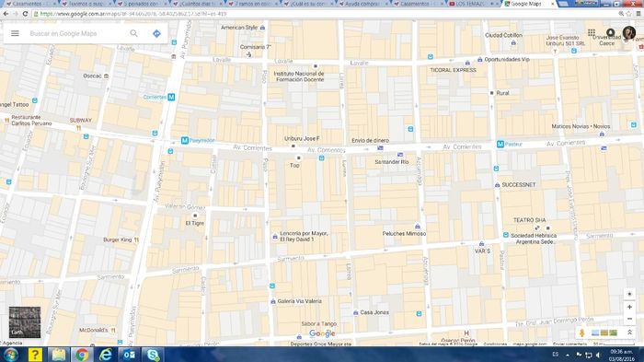Image resolution: width=644 pixels, height=362 pixels.
Task: Bookmark the page with the star icon
Action: tap(628, 14)
